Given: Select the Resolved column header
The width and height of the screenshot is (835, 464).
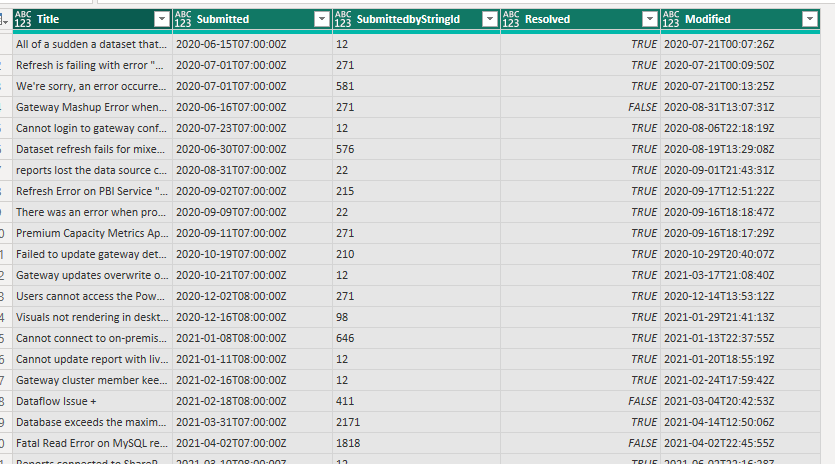Looking at the screenshot, I should (x=580, y=19).
